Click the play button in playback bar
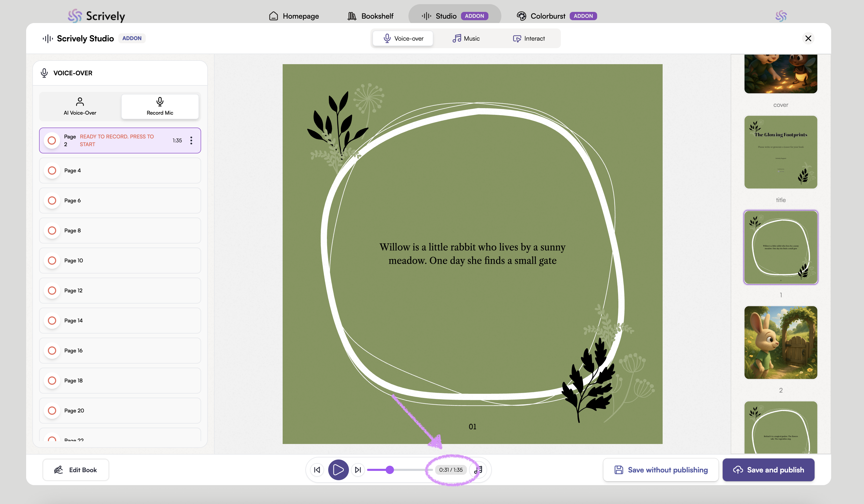This screenshot has width=864, height=504. (x=338, y=470)
